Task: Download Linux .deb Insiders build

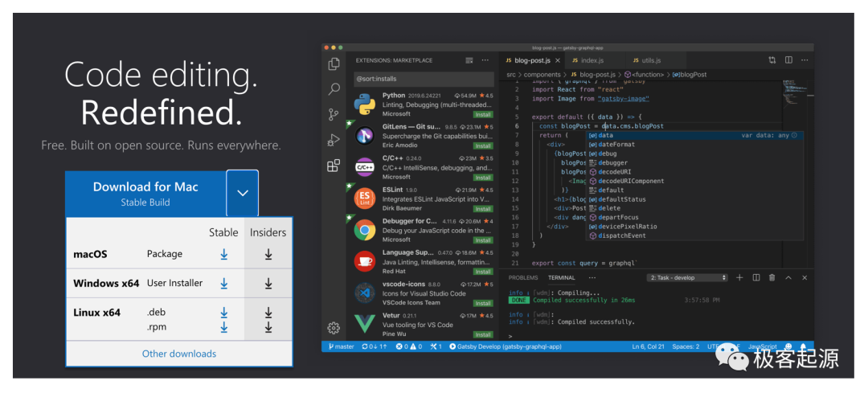Action: click(x=268, y=313)
